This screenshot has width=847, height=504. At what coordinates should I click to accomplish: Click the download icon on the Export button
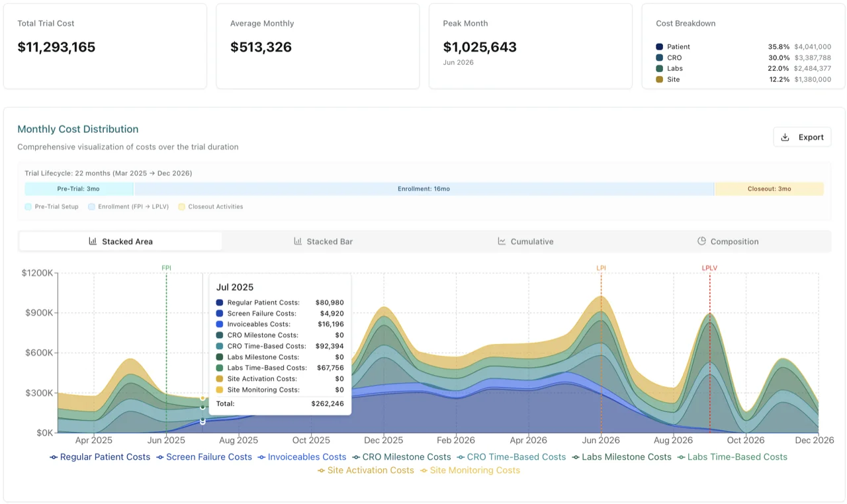786,137
